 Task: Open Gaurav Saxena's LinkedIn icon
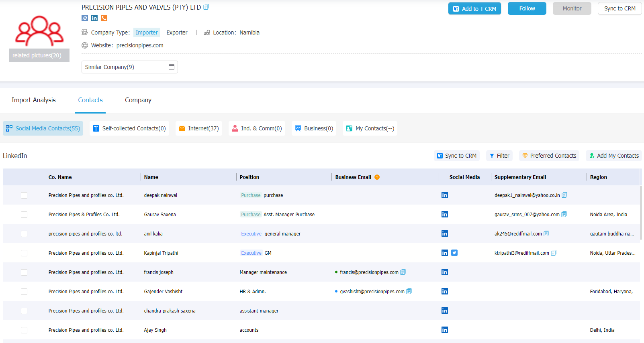(x=445, y=214)
